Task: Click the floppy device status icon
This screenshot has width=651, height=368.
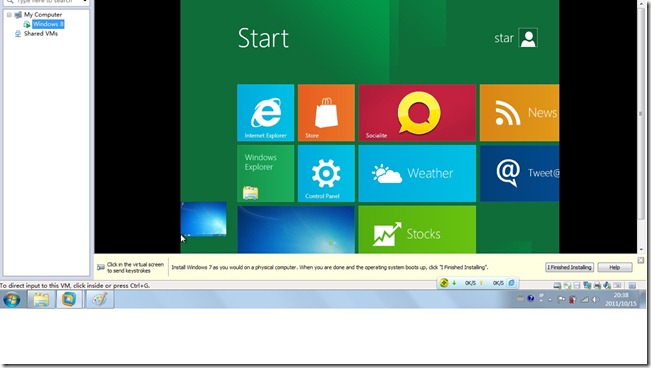Action: pyautogui.click(x=577, y=285)
